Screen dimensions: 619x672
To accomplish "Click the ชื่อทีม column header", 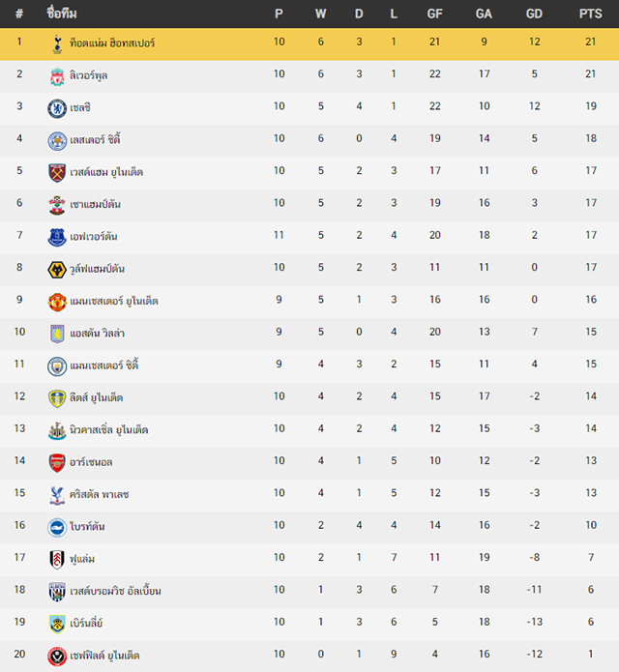I will [x=62, y=14].
